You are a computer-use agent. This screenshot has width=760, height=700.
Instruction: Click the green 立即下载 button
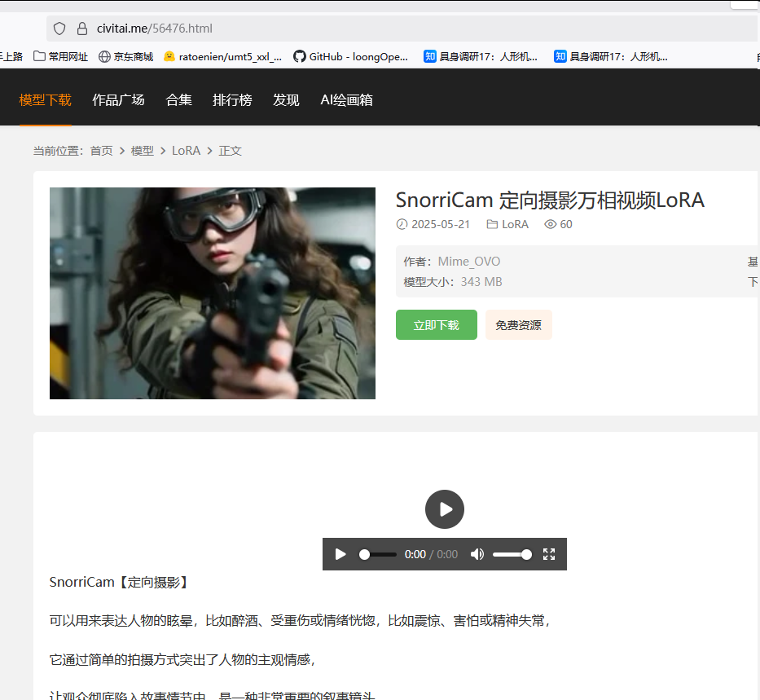coord(436,325)
